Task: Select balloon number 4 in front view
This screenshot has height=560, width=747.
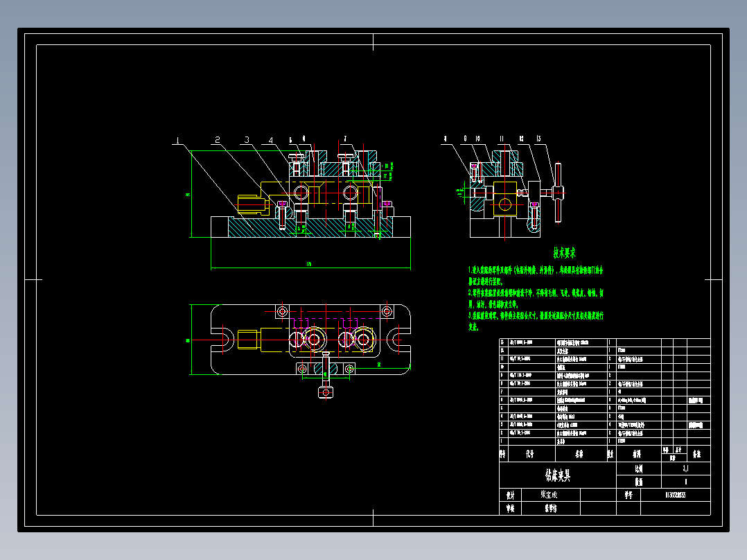Action: [270, 140]
